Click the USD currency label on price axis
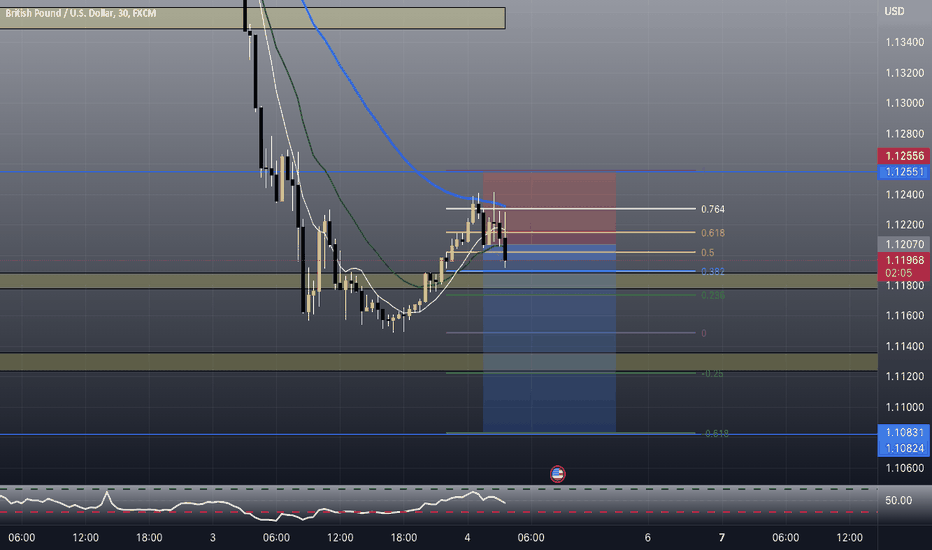Viewport: 932px width, 550px height. pos(894,11)
